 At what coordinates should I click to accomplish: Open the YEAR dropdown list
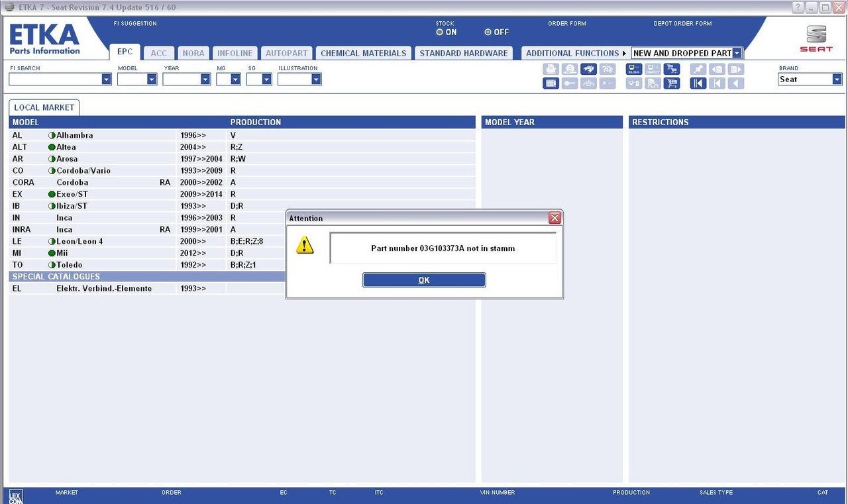point(205,79)
